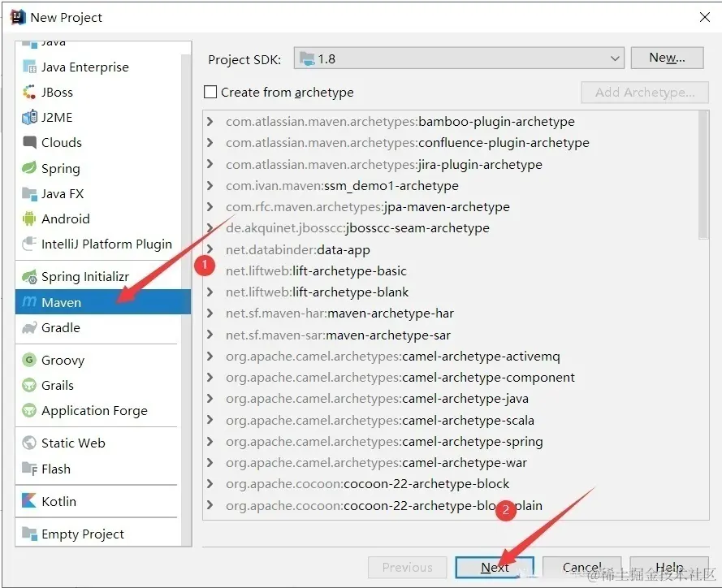
Task: Select Flash project type label
Action: pyautogui.click(x=56, y=469)
